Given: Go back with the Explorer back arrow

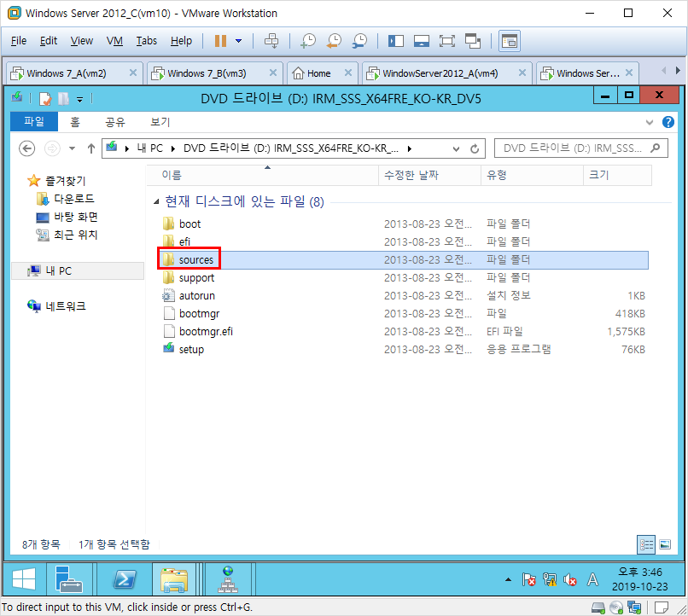Looking at the screenshot, I should (26, 148).
